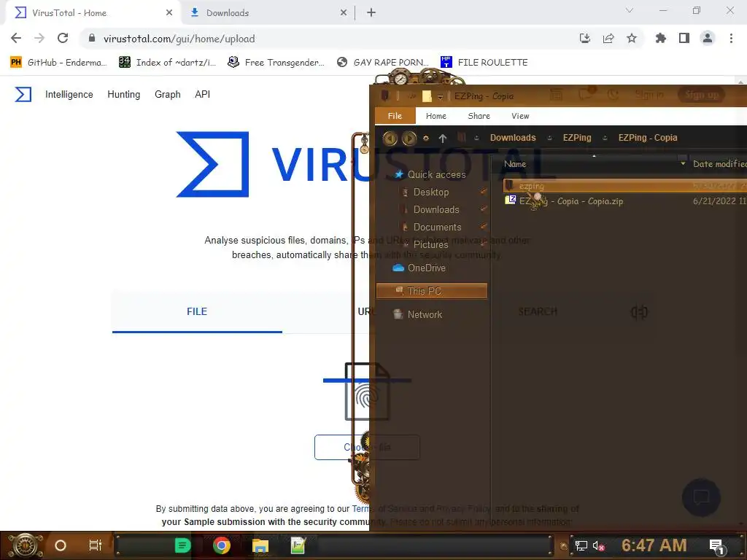Click share this page icon in address bar

pyautogui.click(x=608, y=38)
